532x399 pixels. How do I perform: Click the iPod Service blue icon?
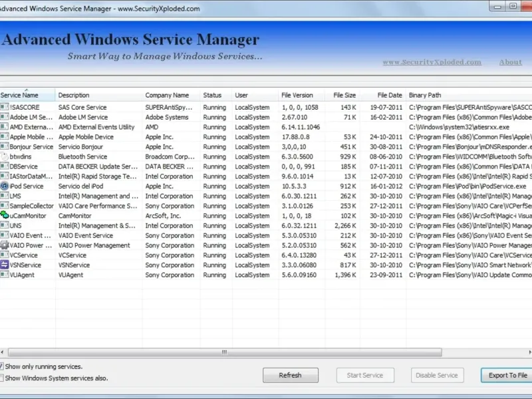5,186
